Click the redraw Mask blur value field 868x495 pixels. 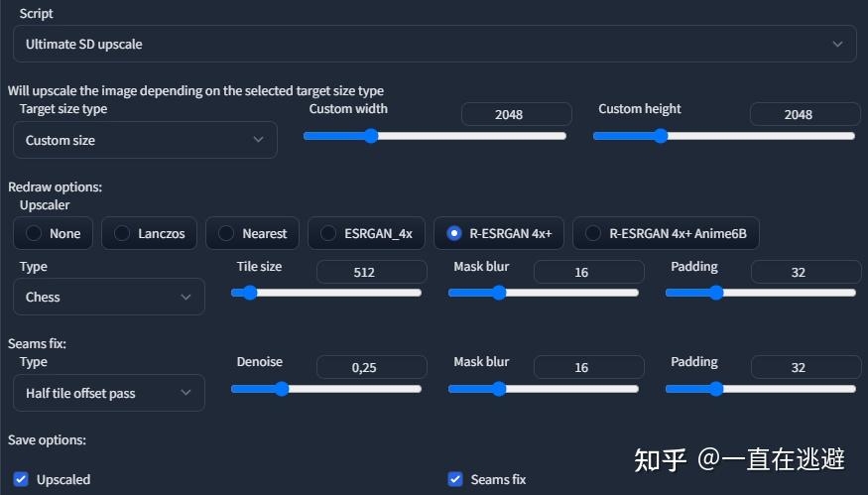tap(589, 272)
